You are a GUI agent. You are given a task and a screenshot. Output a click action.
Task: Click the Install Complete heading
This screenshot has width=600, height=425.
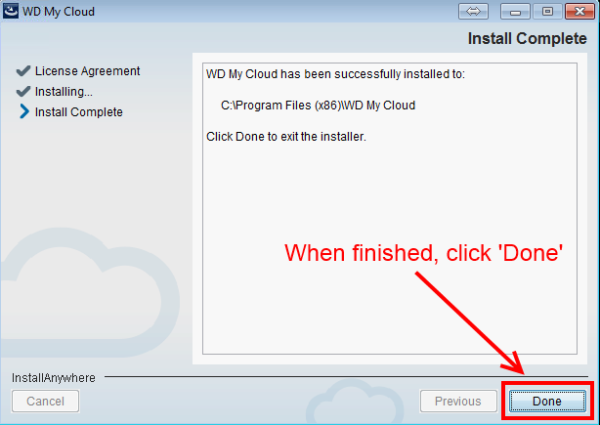(x=527, y=39)
